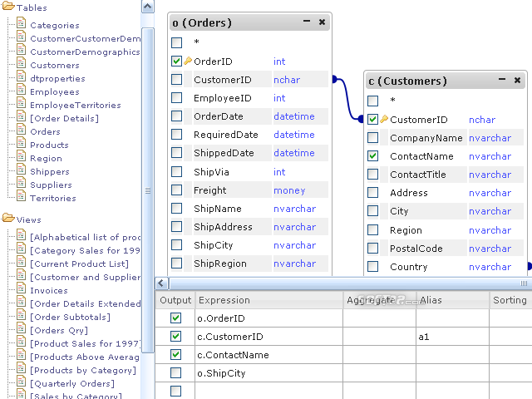Click the table icon beside dtproperties
The width and height of the screenshot is (532, 399).
21,76
